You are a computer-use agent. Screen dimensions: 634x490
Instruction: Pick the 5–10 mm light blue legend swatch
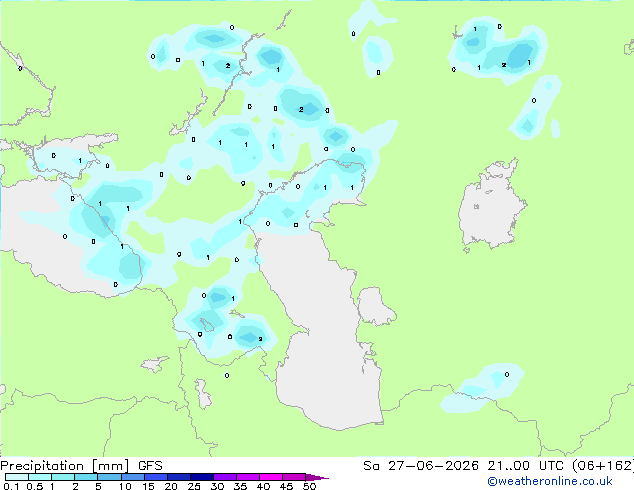coord(109,477)
